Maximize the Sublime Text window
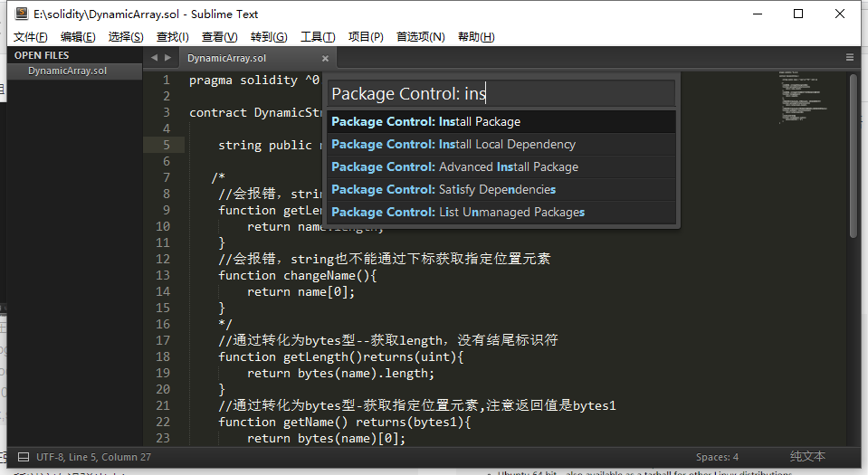 click(x=798, y=14)
